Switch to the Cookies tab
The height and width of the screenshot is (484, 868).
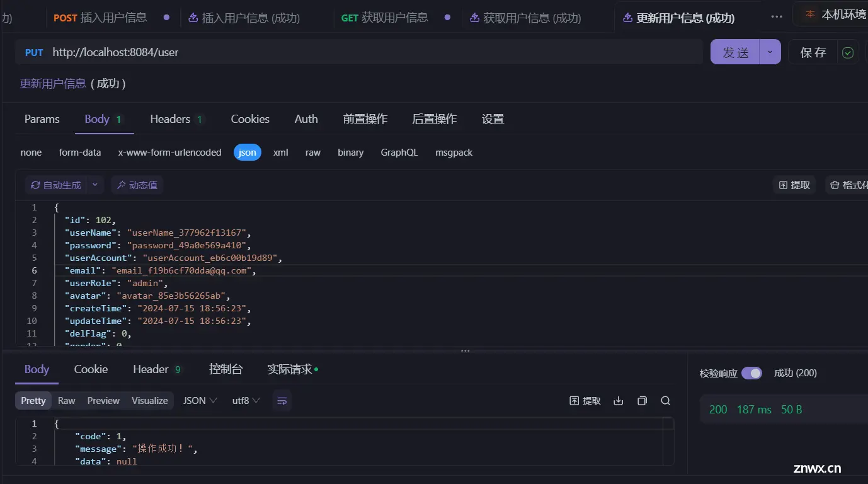point(250,119)
